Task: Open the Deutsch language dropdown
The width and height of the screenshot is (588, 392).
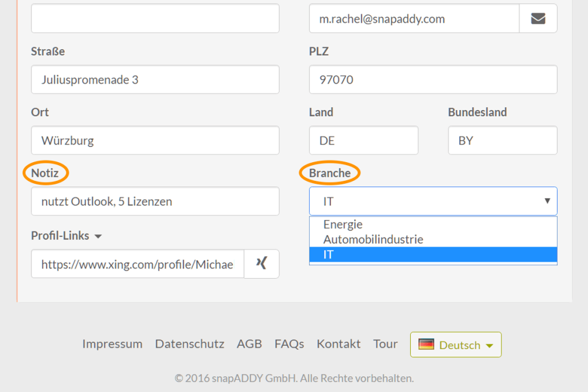Action: point(455,344)
